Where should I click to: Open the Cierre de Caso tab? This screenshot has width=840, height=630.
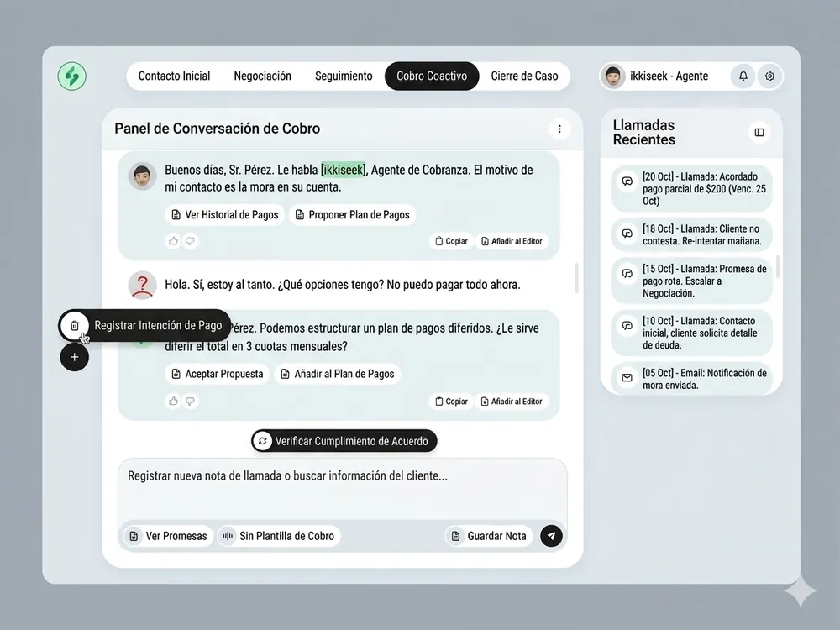pyautogui.click(x=524, y=76)
